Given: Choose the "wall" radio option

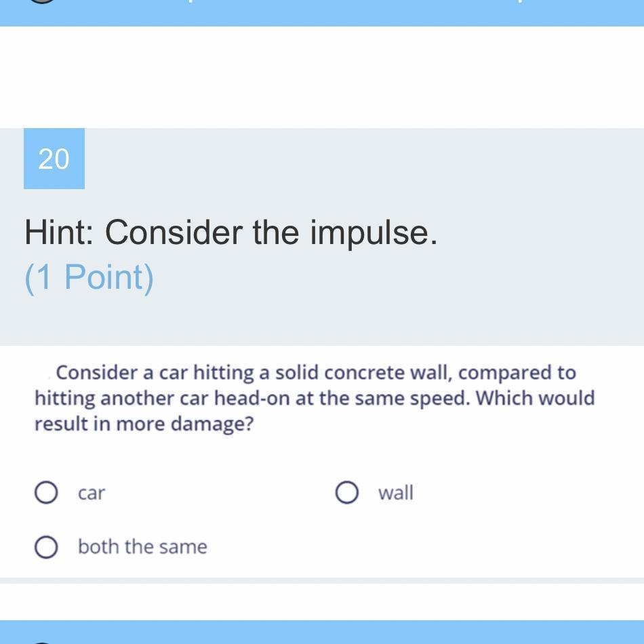Looking at the screenshot, I should coord(346,493).
